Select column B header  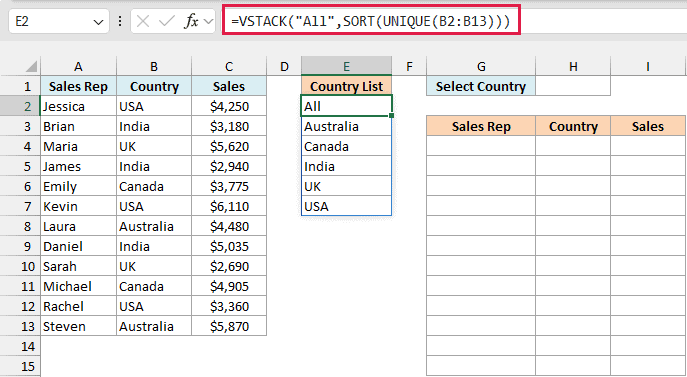[154, 67]
